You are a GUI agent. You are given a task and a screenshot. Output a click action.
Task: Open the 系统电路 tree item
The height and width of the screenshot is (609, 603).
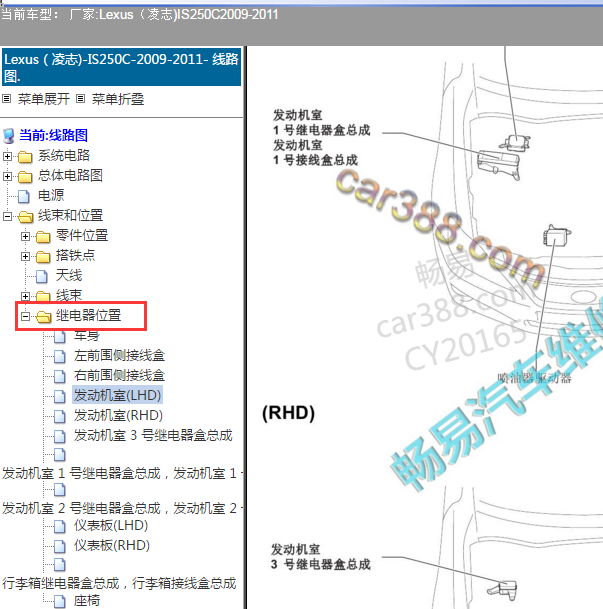pos(64,156)
